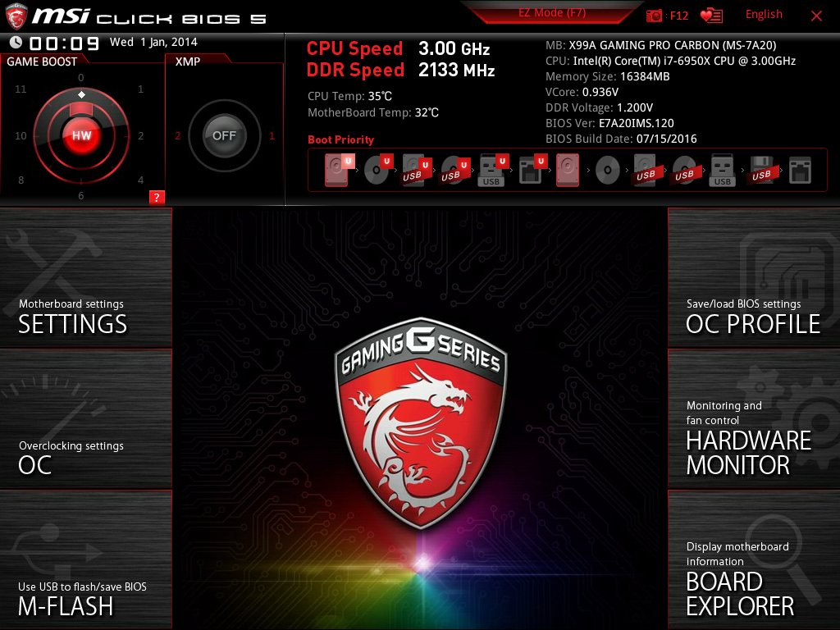
Task: Select the UEFI network boot icon
Action: click(532, 170)
